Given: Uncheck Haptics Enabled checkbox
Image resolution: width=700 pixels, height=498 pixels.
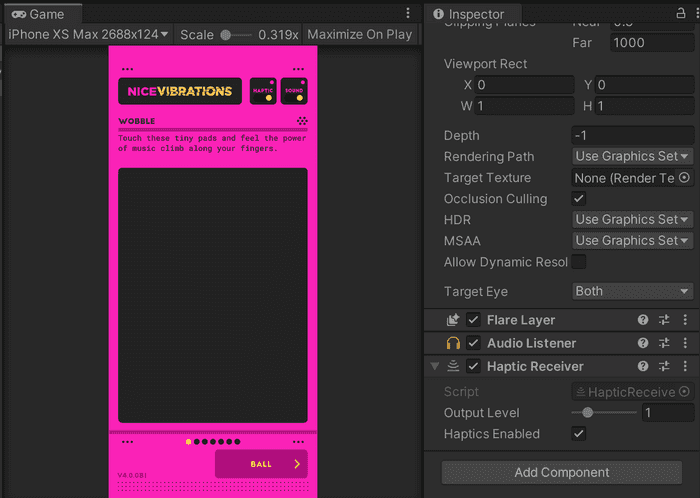Looking at the screenshot, I should [579, 433].
